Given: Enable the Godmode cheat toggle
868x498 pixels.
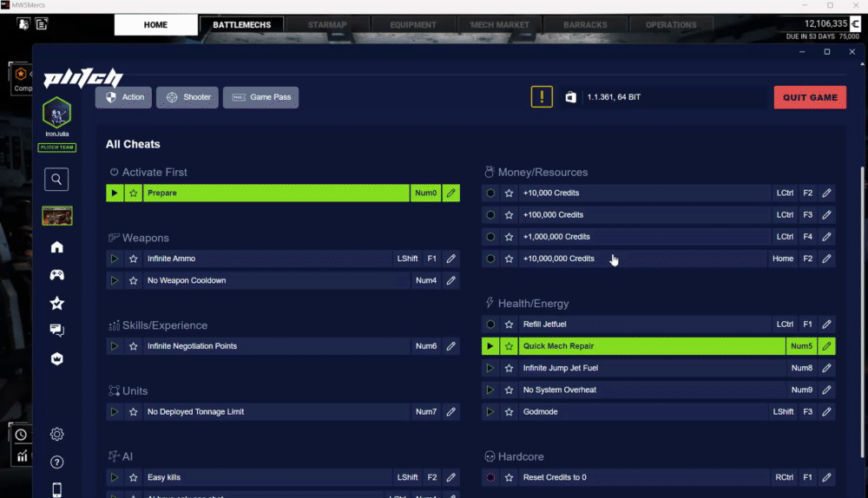Looking at the screenshot, I should pyautogui.click(x=490, y=412).
